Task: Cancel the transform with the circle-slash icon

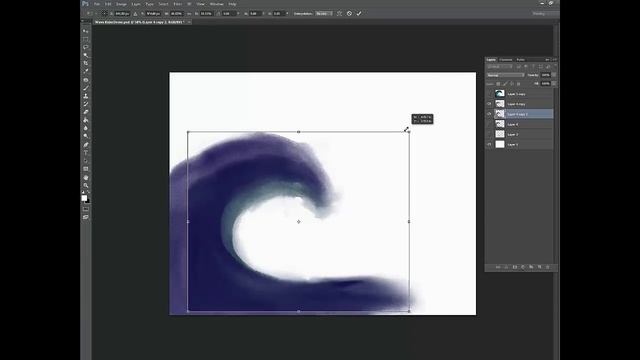Action: click(x=349, y=13)
